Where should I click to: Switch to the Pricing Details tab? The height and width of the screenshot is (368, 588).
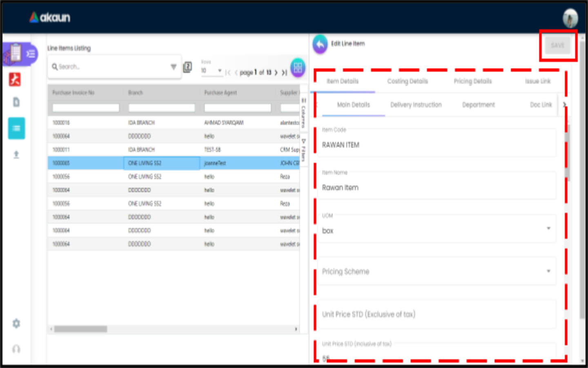point(473,81)
